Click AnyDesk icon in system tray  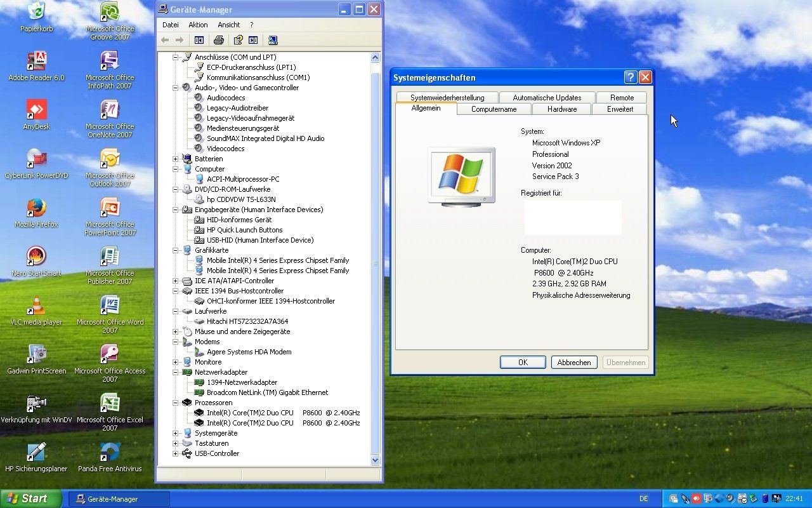click(x=696, y=498)
